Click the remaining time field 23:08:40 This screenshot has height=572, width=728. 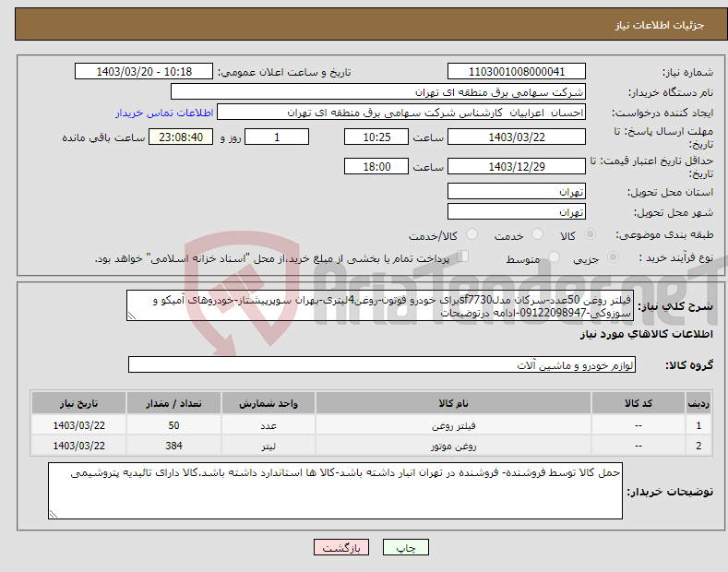[181, 137]
